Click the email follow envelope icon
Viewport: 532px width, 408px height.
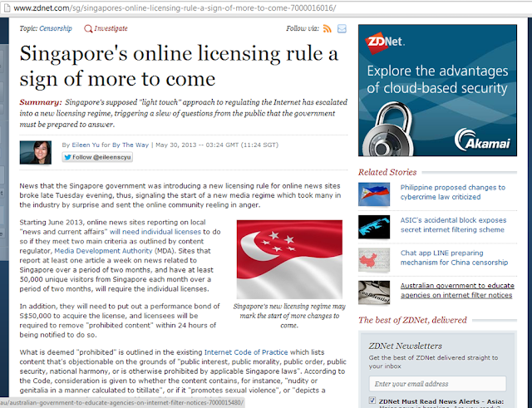(x=342, y=28)
